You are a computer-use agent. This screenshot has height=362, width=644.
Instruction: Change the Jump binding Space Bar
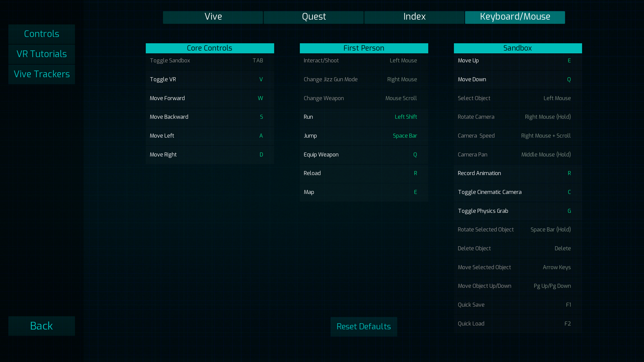pos(405,136)
